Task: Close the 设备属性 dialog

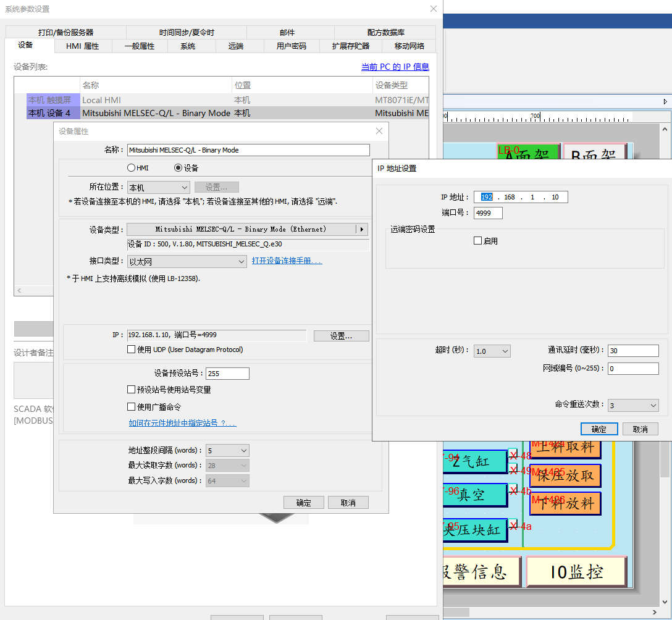Action: point(379,131)
